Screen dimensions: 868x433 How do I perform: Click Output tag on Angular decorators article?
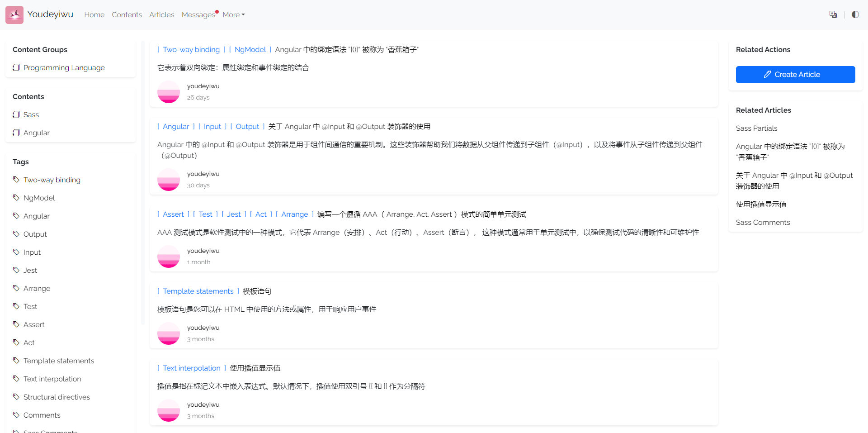(x=247, y=126)
